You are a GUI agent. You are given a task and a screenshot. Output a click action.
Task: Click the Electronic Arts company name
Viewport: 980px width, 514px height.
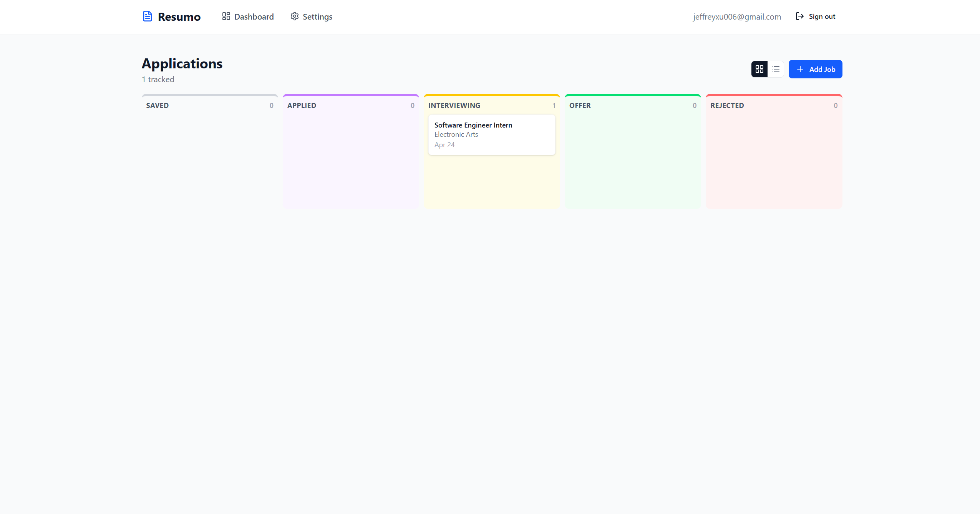(456, 134)
